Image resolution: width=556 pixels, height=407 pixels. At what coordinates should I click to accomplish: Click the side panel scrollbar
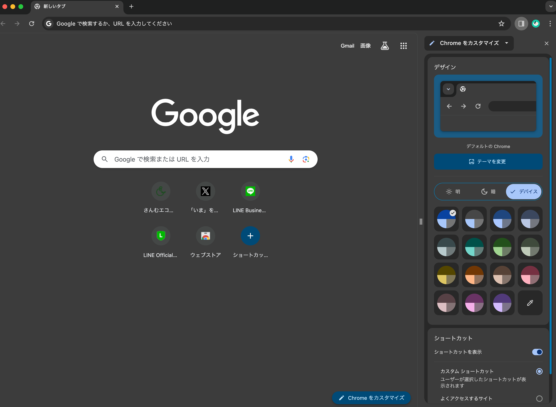click(x=550, y=216)
